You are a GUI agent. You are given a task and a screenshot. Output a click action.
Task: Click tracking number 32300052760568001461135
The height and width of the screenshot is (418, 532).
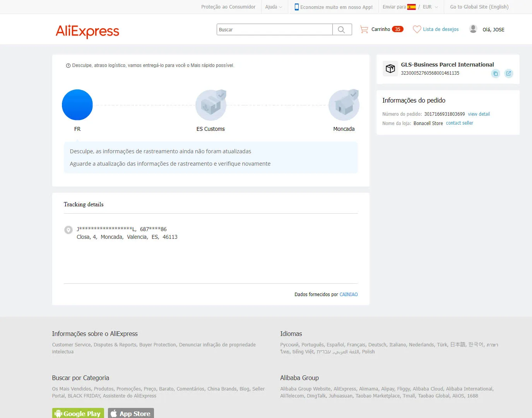pos(430,73)
